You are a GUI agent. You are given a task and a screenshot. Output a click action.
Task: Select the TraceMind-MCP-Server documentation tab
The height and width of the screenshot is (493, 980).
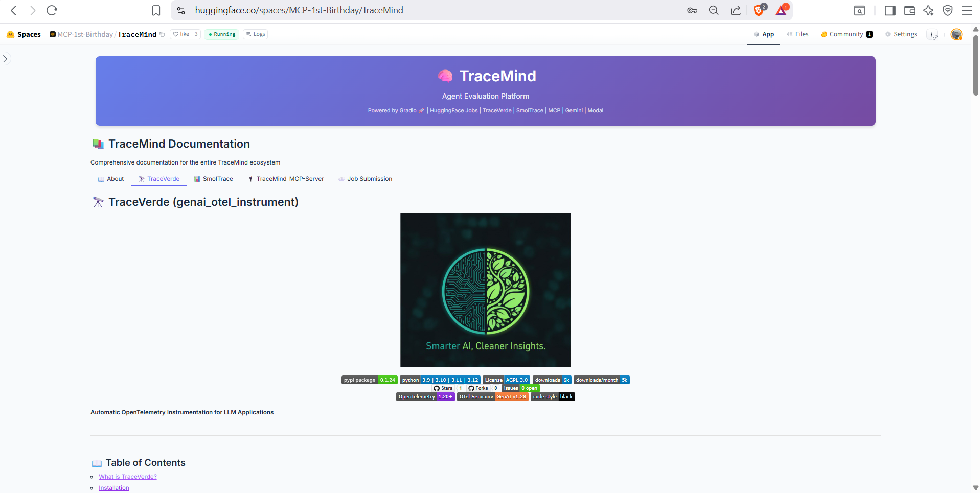coord(286,179)
